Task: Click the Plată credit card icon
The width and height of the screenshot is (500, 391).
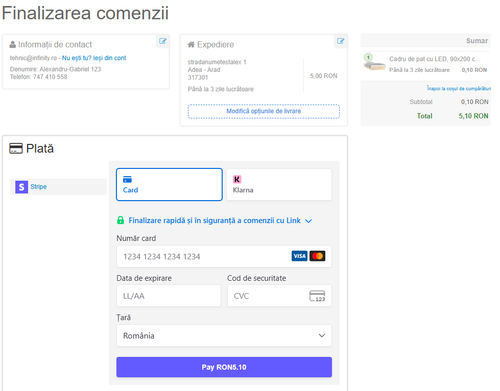Action: (16, 148)
